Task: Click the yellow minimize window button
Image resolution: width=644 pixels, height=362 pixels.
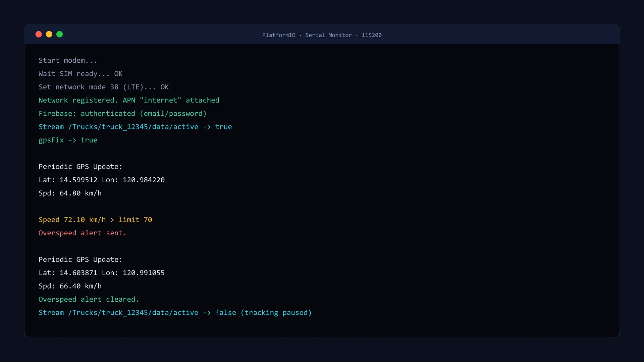Action: coord(49,34)
